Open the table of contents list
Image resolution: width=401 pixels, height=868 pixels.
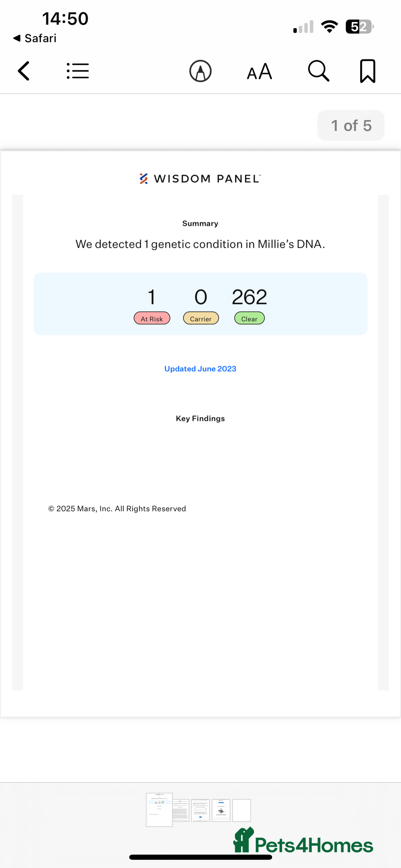pos(78,71)
